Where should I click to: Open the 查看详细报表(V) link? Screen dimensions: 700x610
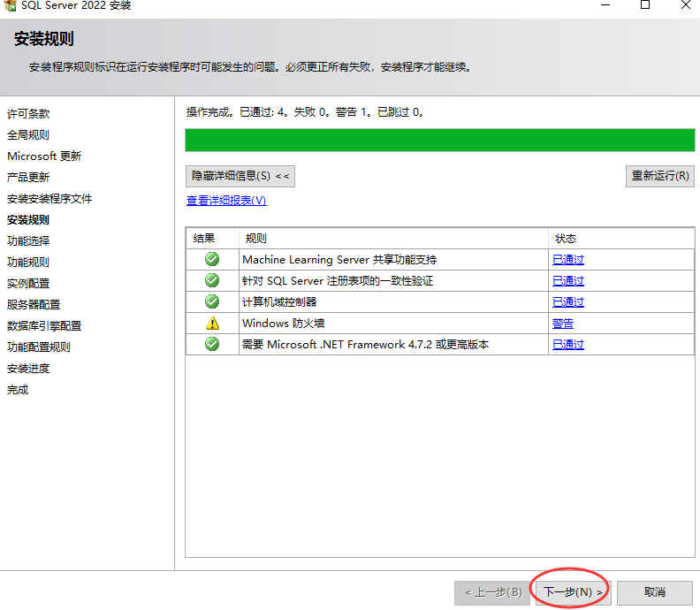(x=226, y=201)
